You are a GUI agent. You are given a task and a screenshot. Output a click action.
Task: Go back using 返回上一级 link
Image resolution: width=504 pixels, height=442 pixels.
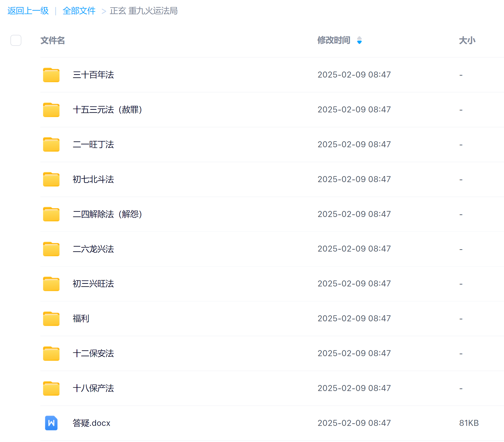(28, 11)
